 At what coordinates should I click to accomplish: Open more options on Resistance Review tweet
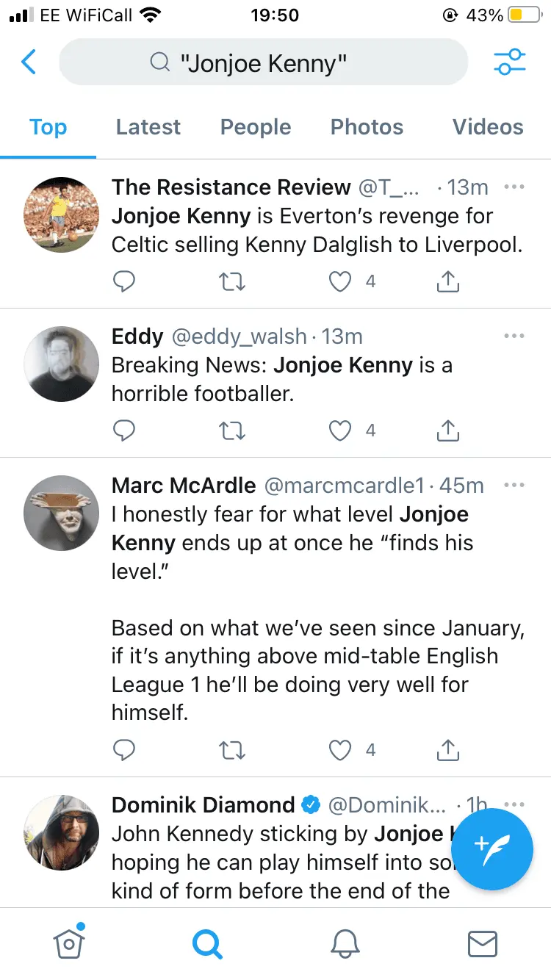[514, 187]
